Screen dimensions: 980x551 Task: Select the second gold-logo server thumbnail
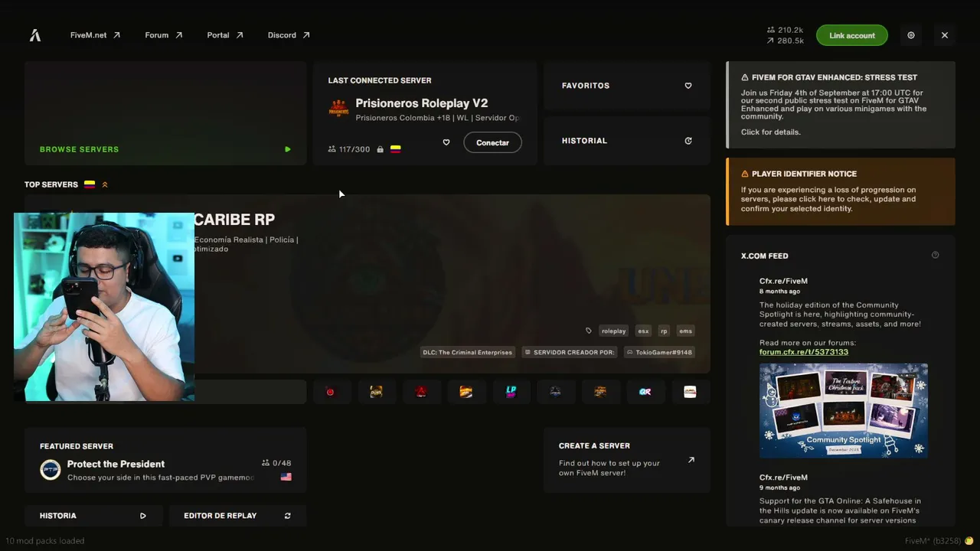(376, 392)
